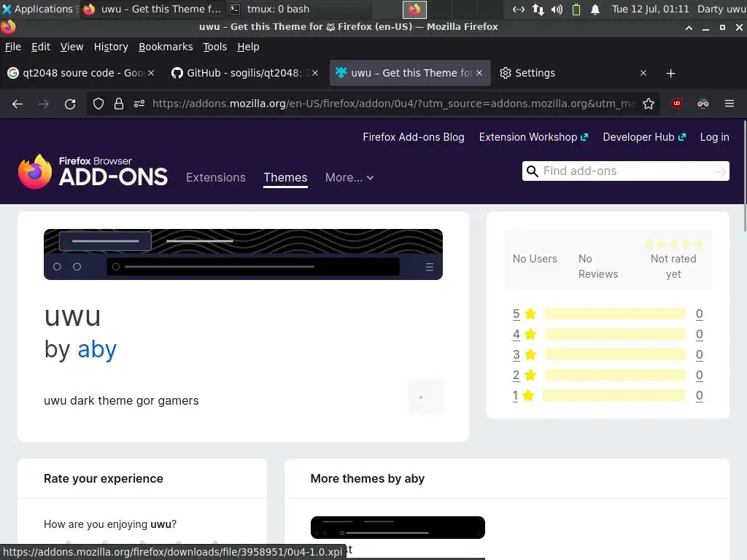
Task: Bookmark this page with the star icon
Action: (x=649, y=104)
